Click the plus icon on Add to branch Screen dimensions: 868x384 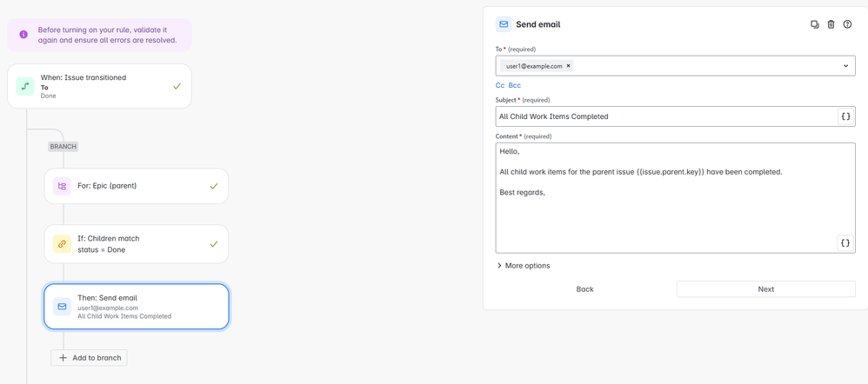pyautogui.click(x=63, y=358)
